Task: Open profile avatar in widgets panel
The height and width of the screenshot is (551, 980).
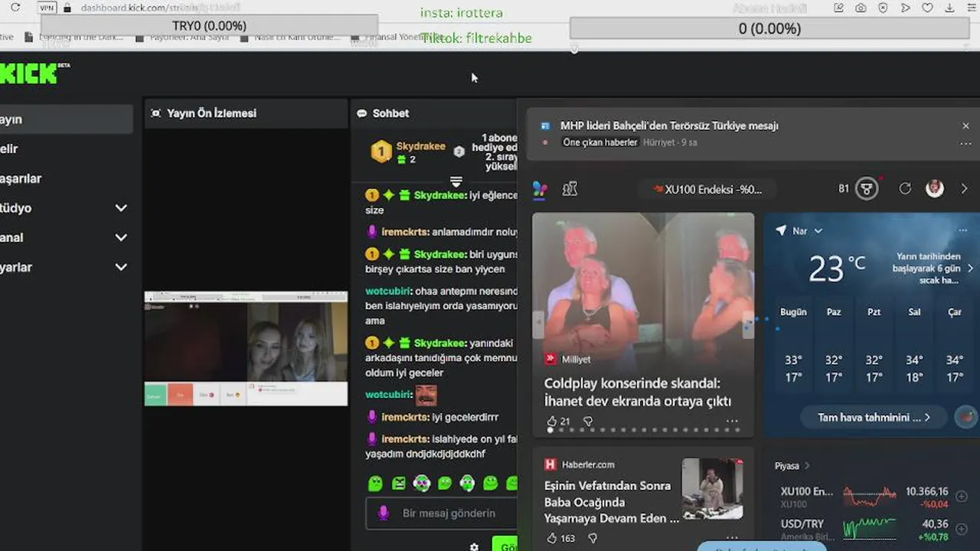Action: click(935, 188)
